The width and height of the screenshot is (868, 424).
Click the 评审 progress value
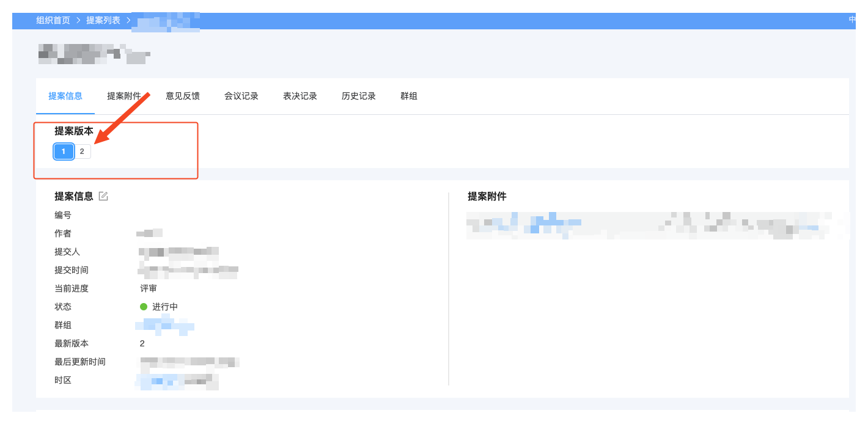coord(149,288)
